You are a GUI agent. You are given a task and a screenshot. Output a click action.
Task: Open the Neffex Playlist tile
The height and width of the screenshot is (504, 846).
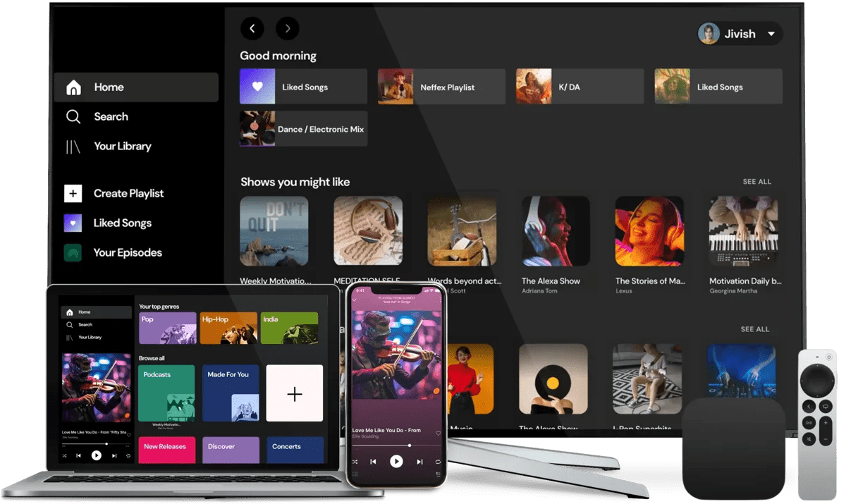(441, 87)
